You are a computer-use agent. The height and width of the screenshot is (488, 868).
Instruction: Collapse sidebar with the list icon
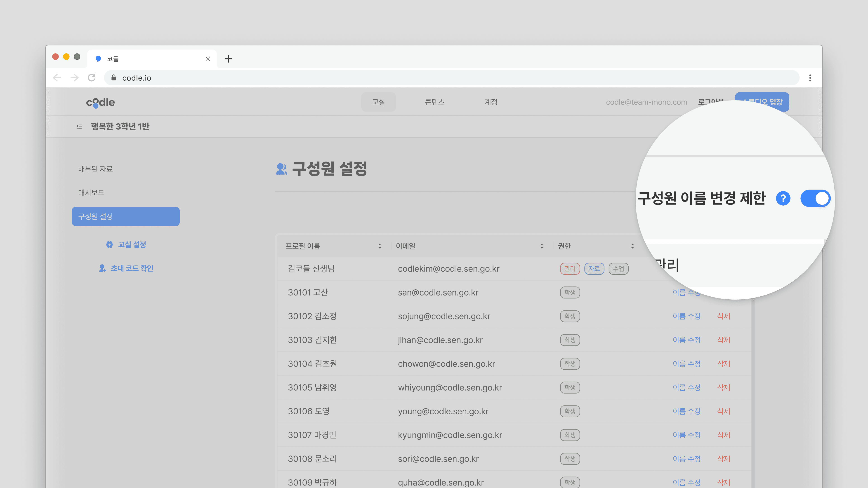click(79, 127)
